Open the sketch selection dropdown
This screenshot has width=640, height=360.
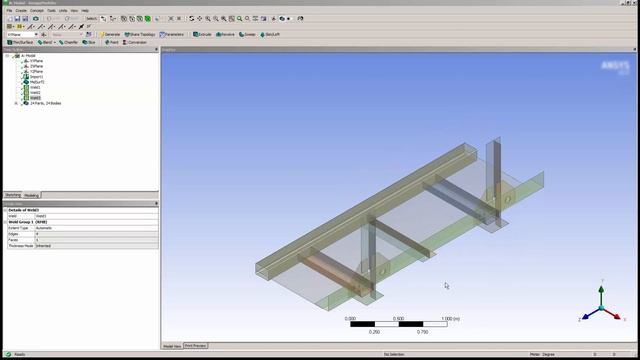click(x=81, y=35)
